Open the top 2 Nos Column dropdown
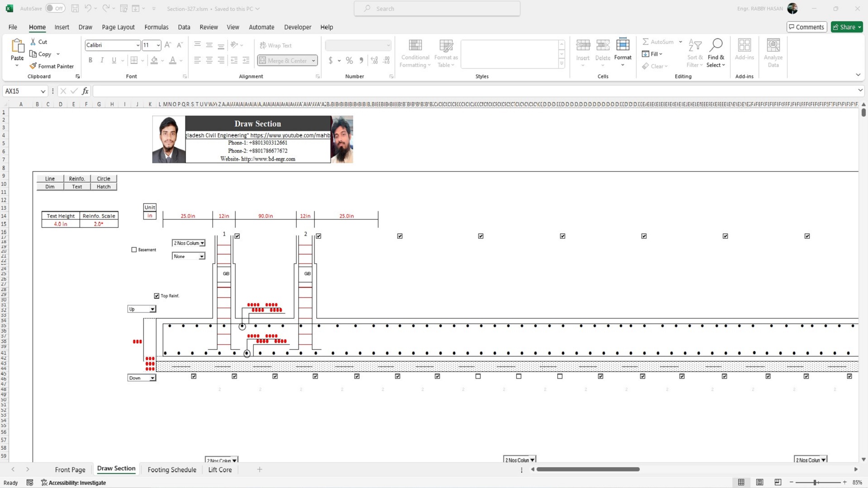 coord(202,243)
